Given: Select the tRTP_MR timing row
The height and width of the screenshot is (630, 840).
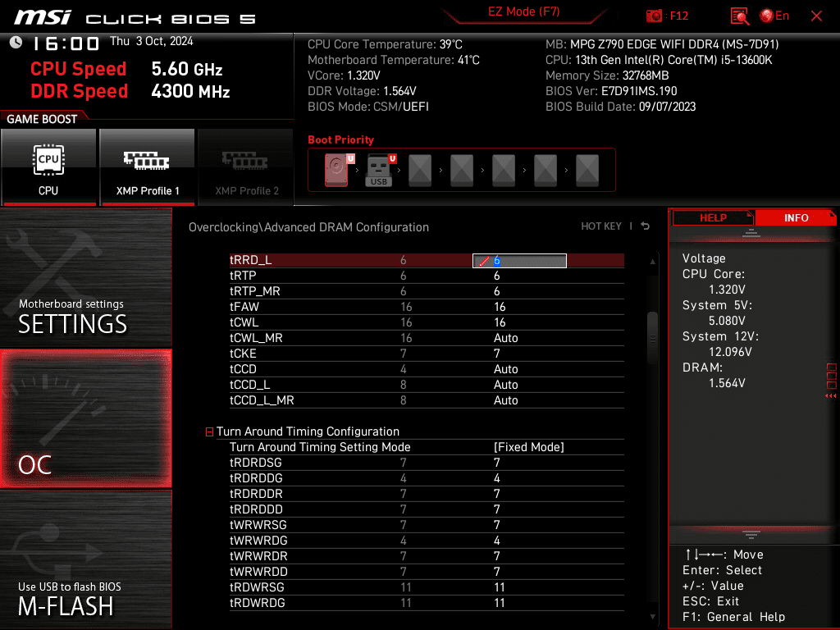Looking at the screenshot, I should 427,291.
